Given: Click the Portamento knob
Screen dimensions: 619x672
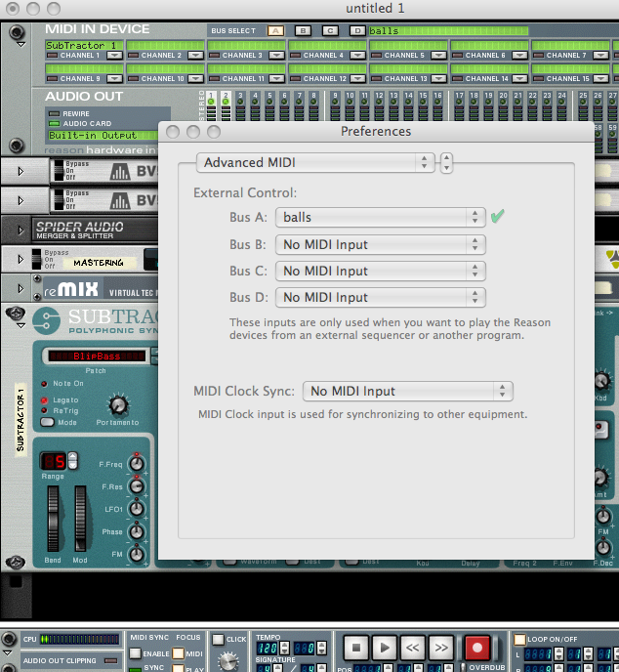Looking at the screenshot, I should coord(118,405).
